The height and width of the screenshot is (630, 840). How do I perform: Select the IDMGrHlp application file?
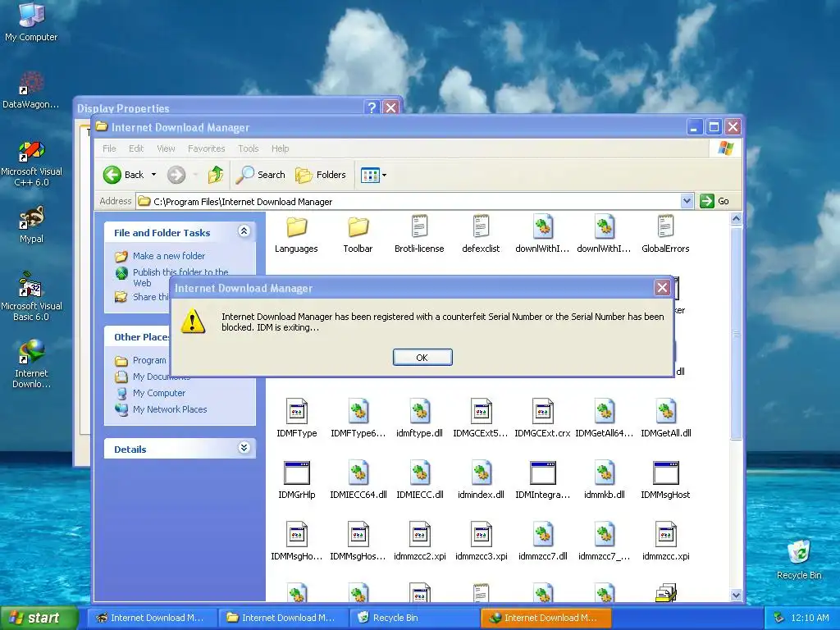tap(297, 481)
